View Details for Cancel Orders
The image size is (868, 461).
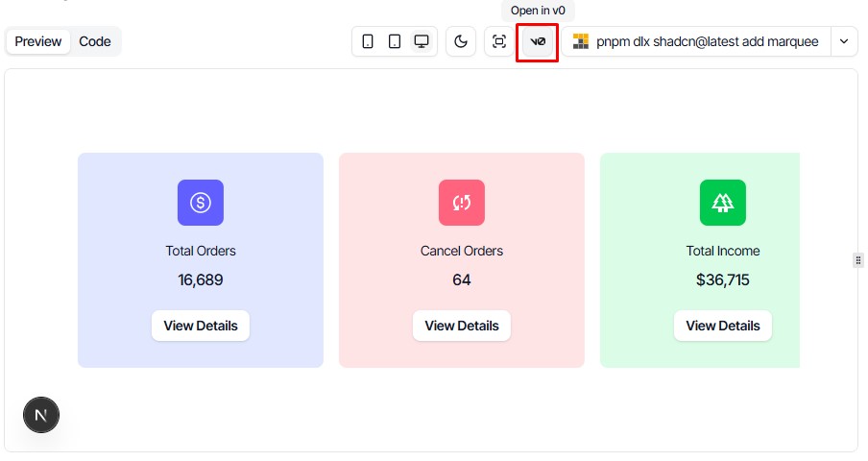(x=462, y=326)
